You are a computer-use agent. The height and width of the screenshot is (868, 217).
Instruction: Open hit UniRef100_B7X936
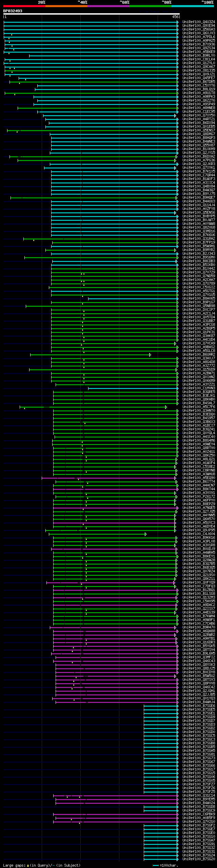199,45
